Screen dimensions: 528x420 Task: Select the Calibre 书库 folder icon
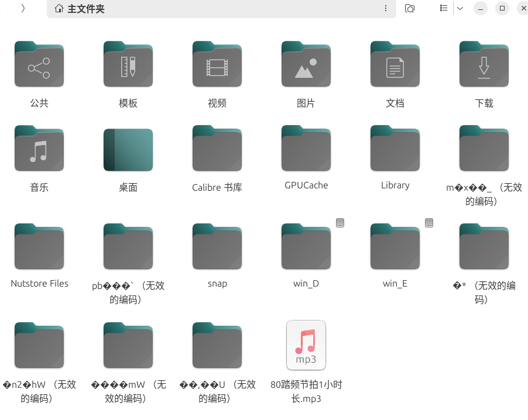[217, 148]
